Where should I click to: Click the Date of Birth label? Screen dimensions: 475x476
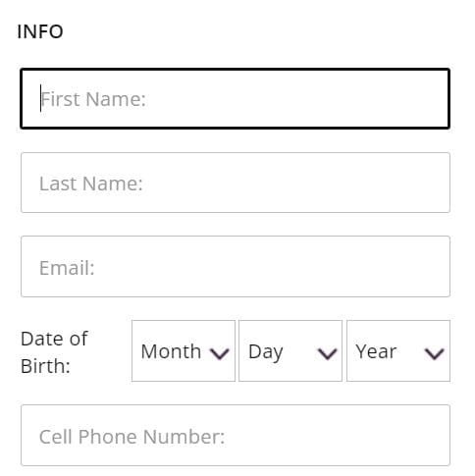(54, 352)
